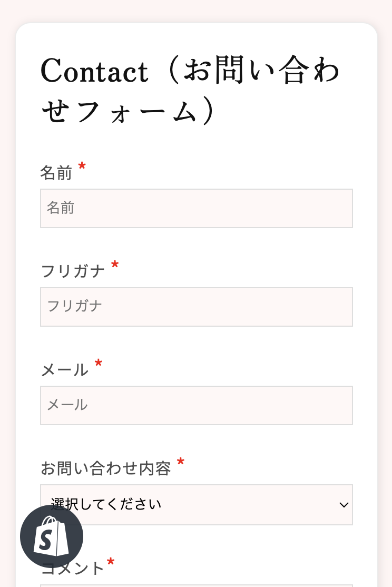Click the gray フリガナ placeholder text
This screenshot has height=587, width=392.
tap(74, 306)
